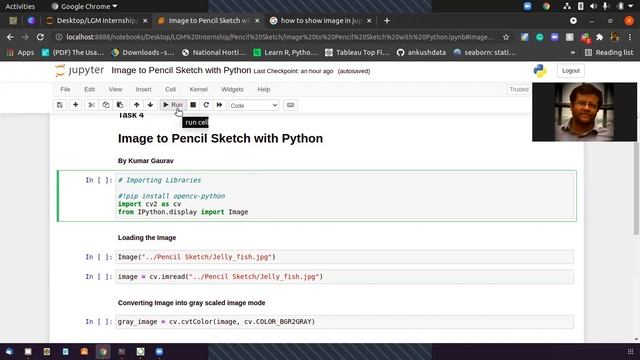Click the system volume icon
The image size is (640, 360).
(x=593, y=6)
